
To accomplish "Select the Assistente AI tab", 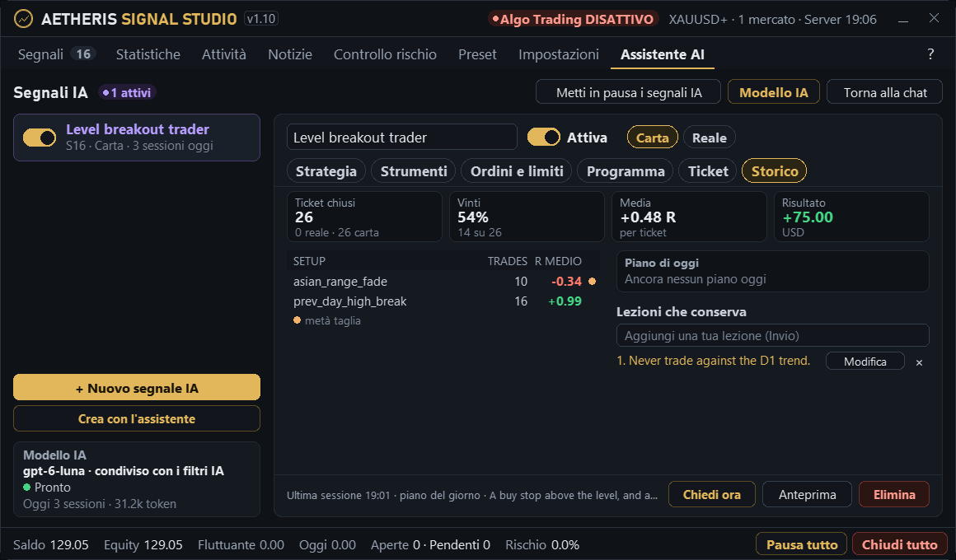I will (x=662, y=54).
